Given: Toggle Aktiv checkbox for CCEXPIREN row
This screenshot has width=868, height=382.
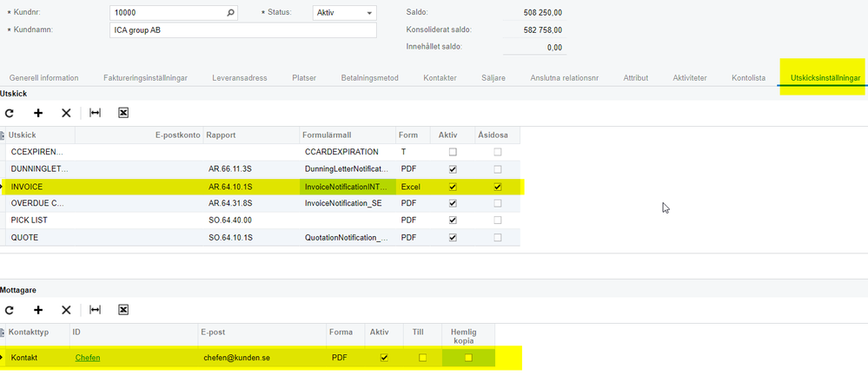Looking at the screenshot, I should (453, 151).
